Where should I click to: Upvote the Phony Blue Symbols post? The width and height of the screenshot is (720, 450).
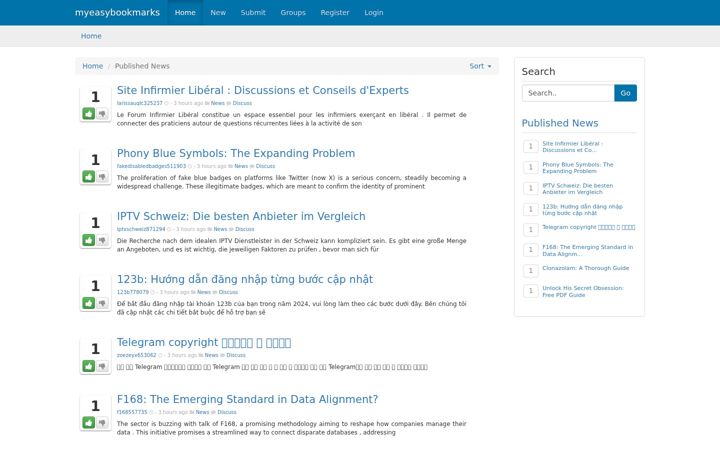point(89,176)
